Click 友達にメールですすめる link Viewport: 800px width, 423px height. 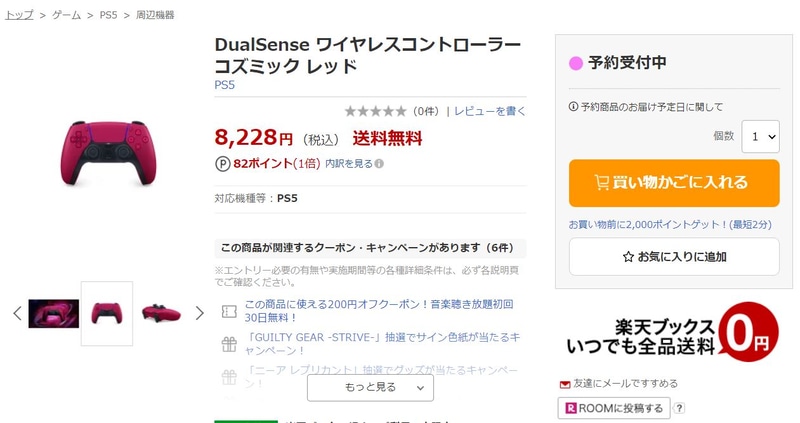[620, 384]
